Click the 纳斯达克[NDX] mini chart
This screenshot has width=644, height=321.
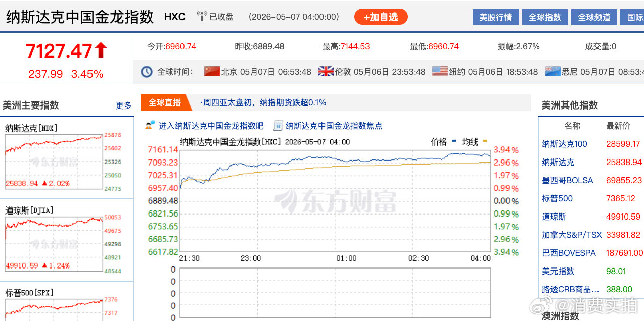click(54, 163)
